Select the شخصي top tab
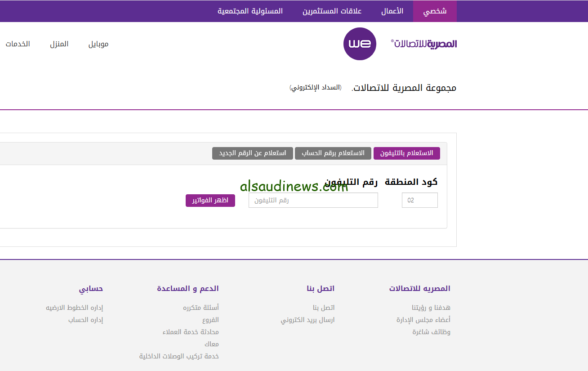The image size is (588, 371). click(x=435, y=11)
